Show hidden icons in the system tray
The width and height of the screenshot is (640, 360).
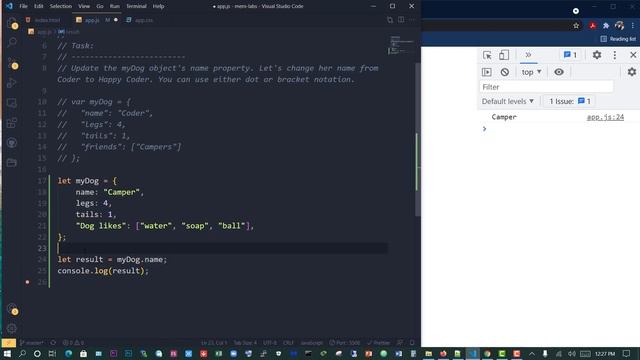pyautogui.click(x=532, y=353)
